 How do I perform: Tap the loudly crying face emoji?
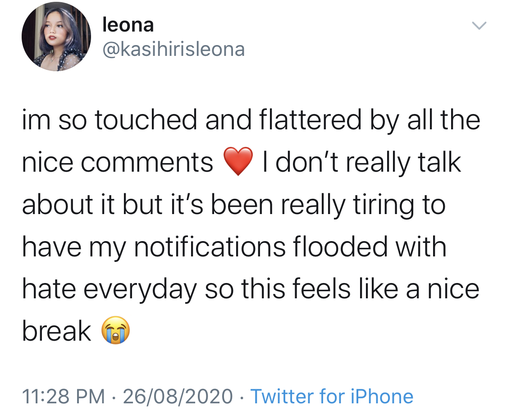coord(115,330)
